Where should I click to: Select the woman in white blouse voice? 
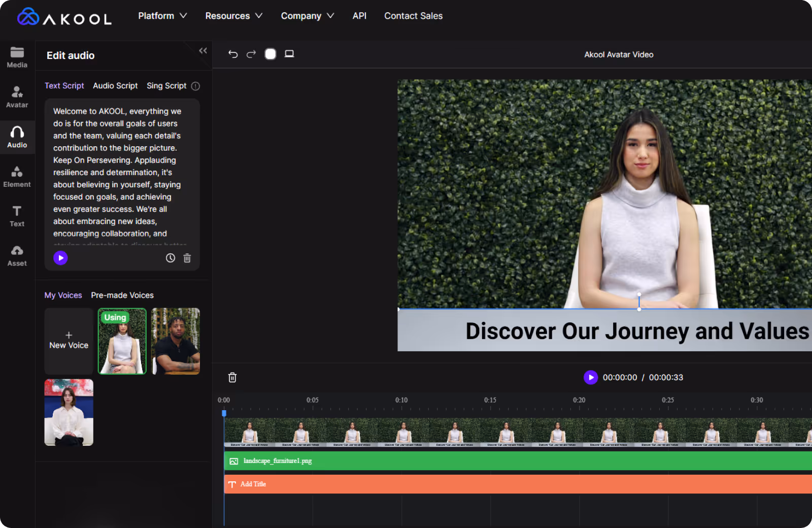(69, 412)
